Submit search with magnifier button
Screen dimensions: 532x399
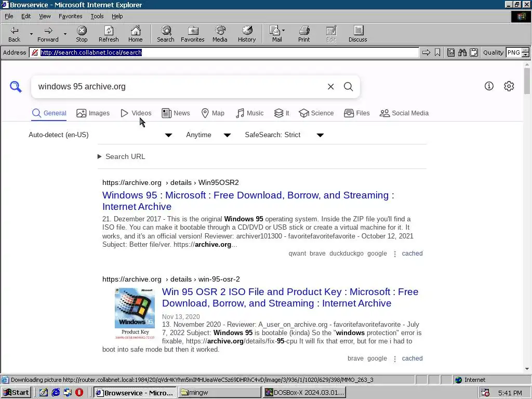(349, 87)
